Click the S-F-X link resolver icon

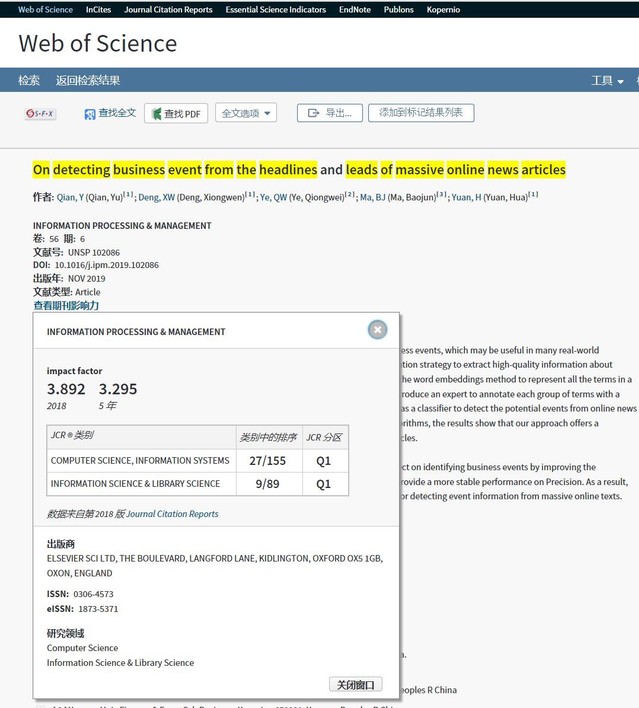click(40, 114)
